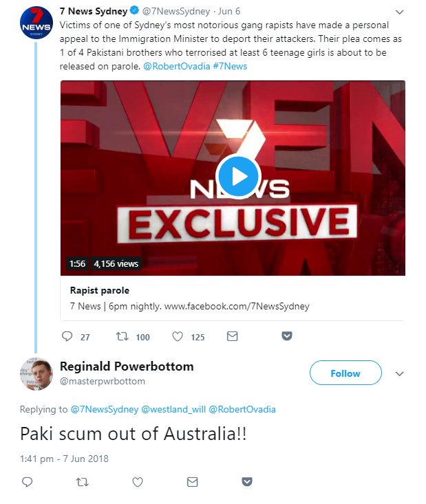Open 7 News tweet options chevron
The width and height of the screenshot is (426, 504).
pyautogui.click(x=399, y=13)
